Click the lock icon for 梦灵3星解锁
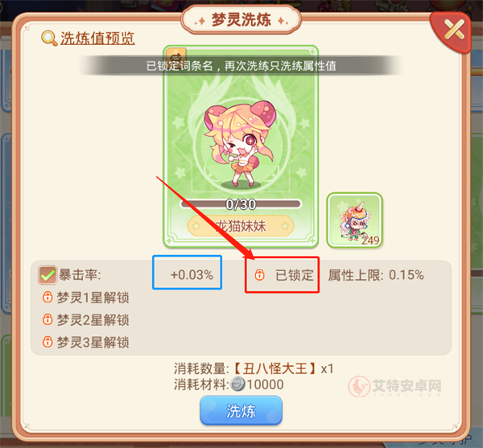 point(47,342)
